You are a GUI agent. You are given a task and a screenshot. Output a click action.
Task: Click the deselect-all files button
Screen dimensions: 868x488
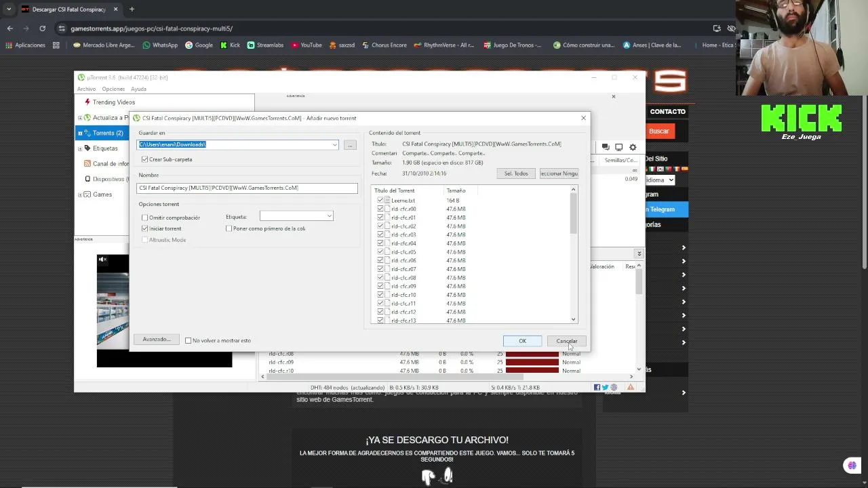559,174
